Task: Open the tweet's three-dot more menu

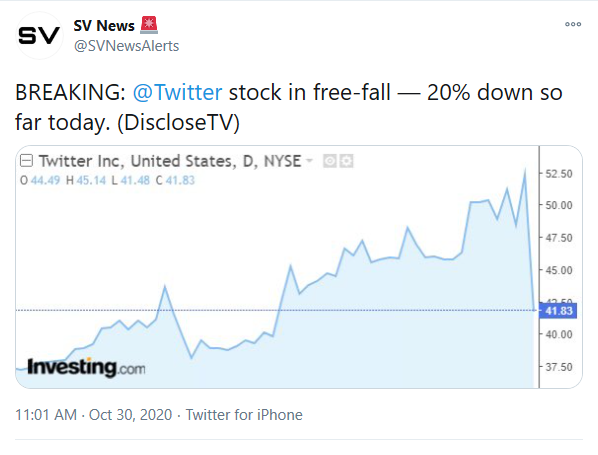Action: tap(573, 24)
